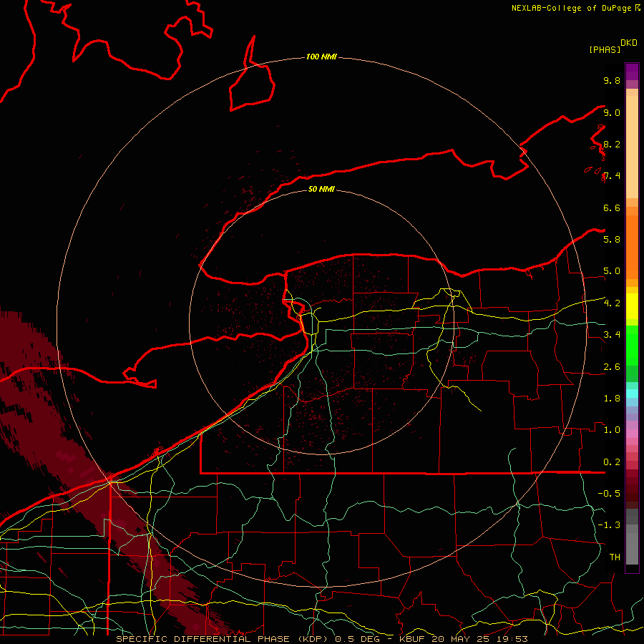Click the 1.0 legend value

click(x=612, y=429)
